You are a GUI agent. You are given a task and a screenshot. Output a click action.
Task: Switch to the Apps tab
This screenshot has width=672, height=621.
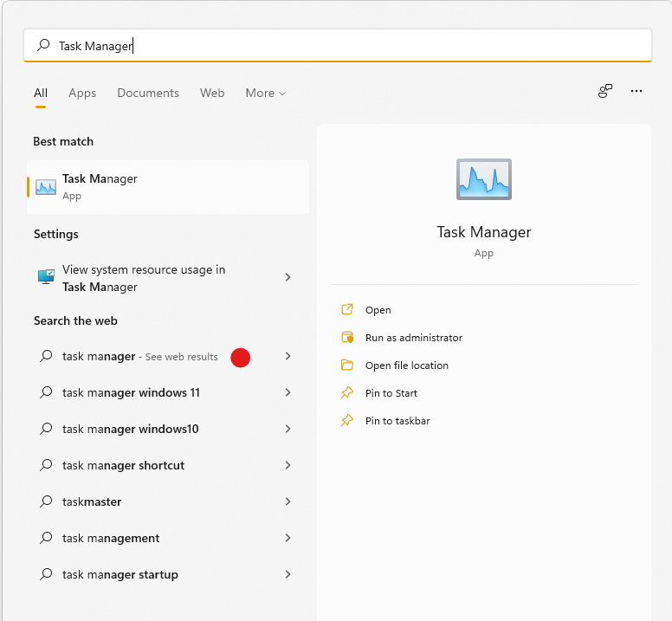[x=82, y=94]
